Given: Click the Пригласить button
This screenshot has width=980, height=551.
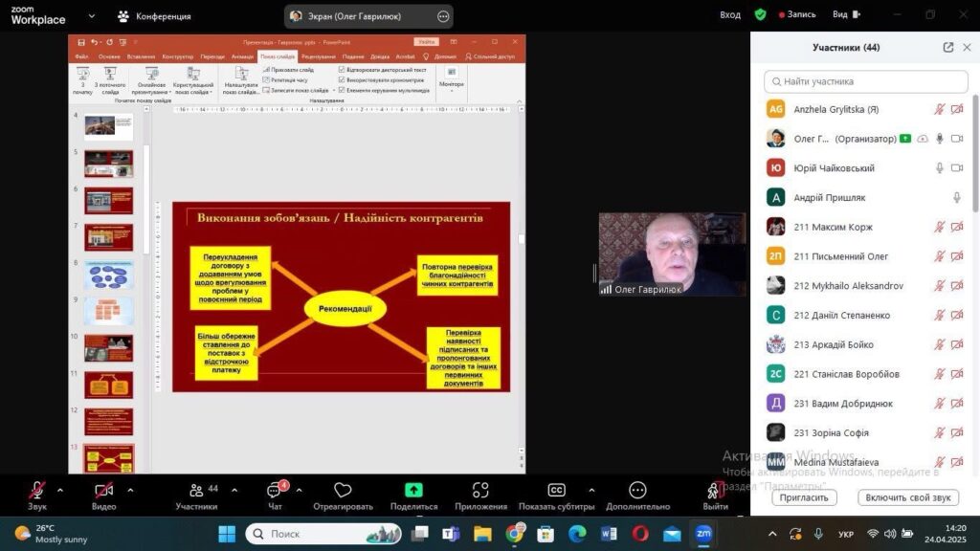Looking at the screenshot, I should tap(804, 497).
